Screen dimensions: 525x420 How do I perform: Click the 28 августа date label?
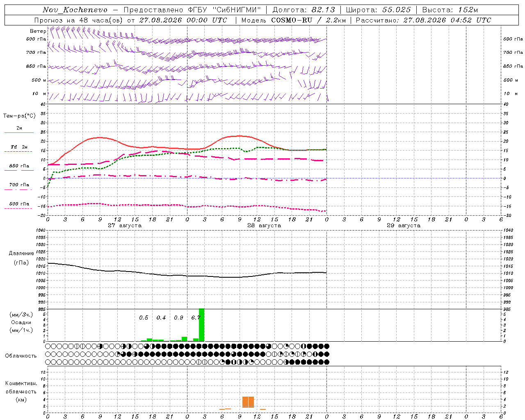264,226
